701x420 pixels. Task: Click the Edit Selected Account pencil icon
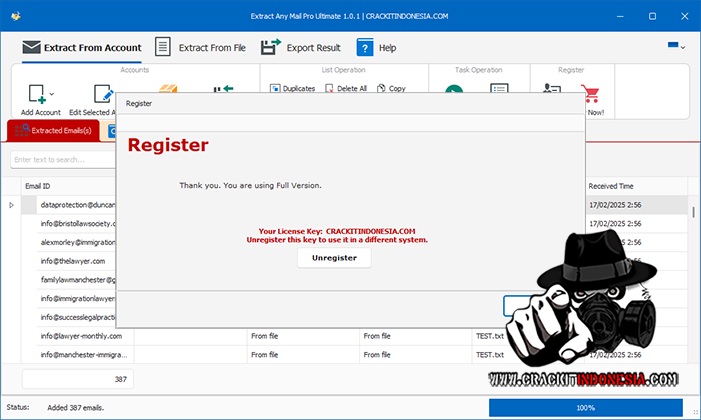coord(103,94)
